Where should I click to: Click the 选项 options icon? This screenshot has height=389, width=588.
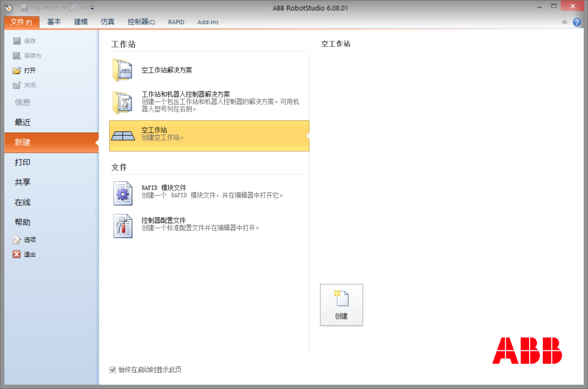tap(17, 240)
